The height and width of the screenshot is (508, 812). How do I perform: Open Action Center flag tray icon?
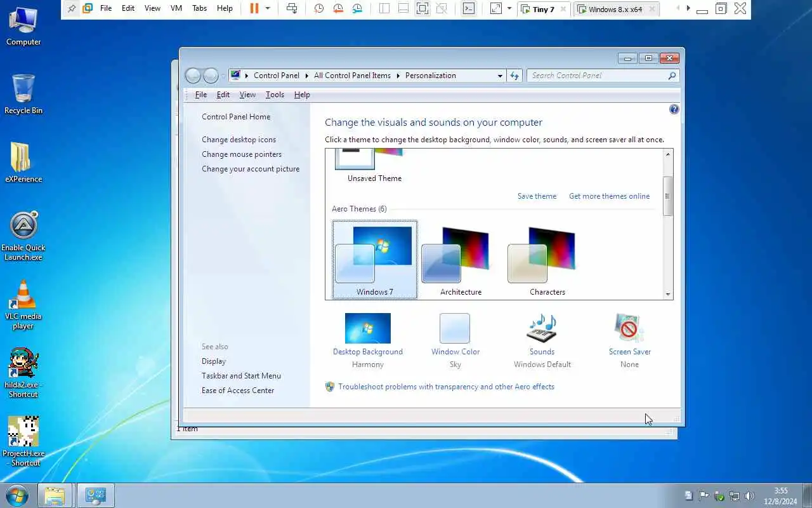(704, 495)
